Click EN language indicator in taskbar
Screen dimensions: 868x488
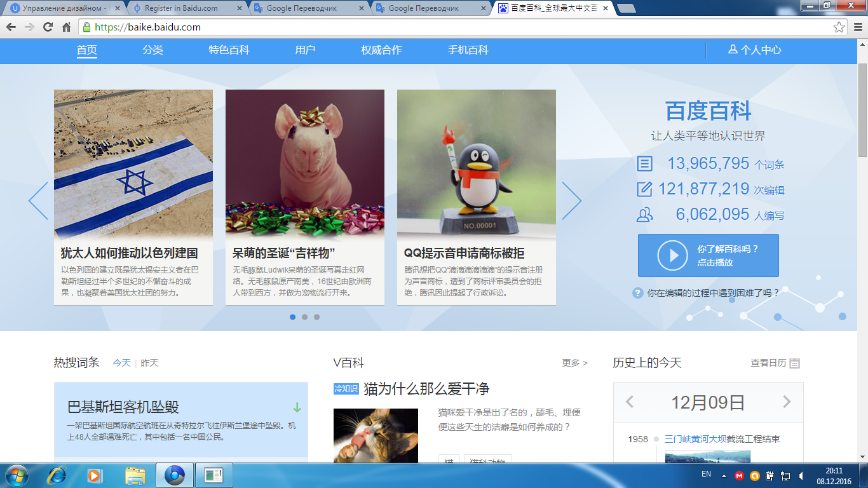(x=706, y=474)
